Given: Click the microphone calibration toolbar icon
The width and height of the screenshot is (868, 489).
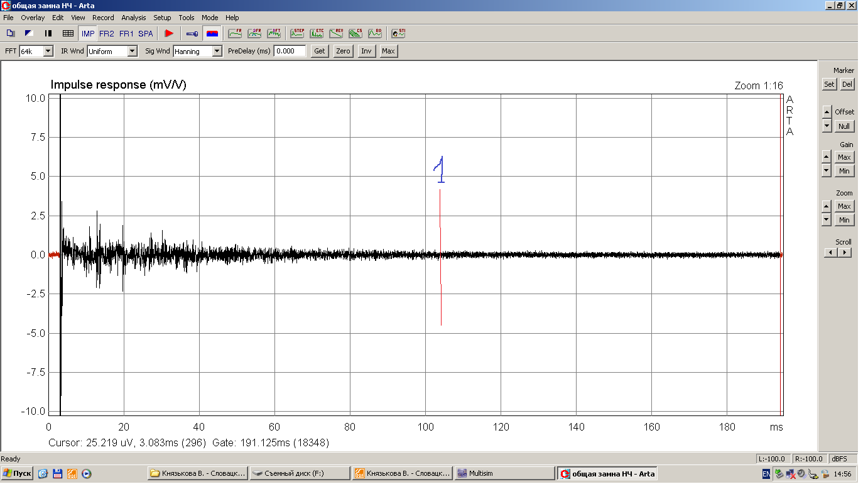Looking at the screenshot, I should point(192,33).
